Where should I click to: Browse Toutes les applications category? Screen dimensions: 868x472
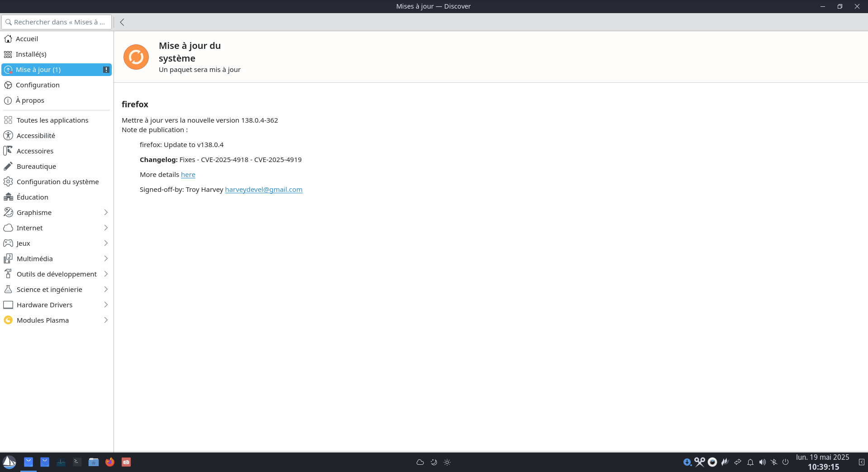click(x=57, y=120)
